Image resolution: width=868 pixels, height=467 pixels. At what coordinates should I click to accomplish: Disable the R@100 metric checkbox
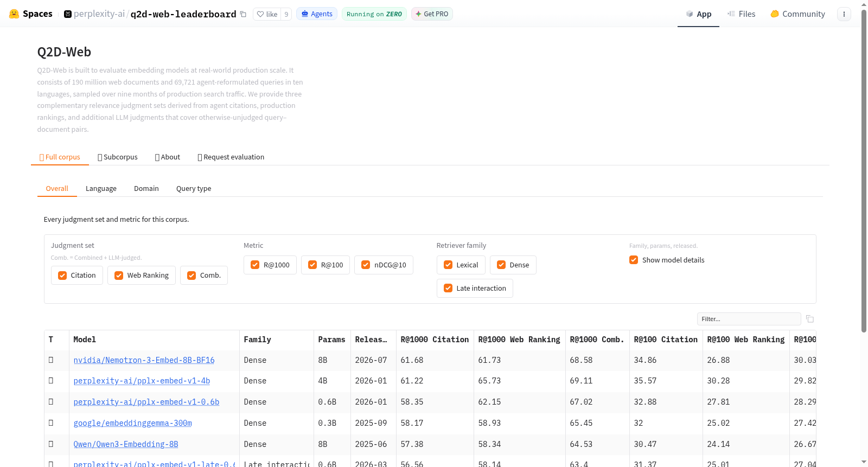click(x=312, y=265)
